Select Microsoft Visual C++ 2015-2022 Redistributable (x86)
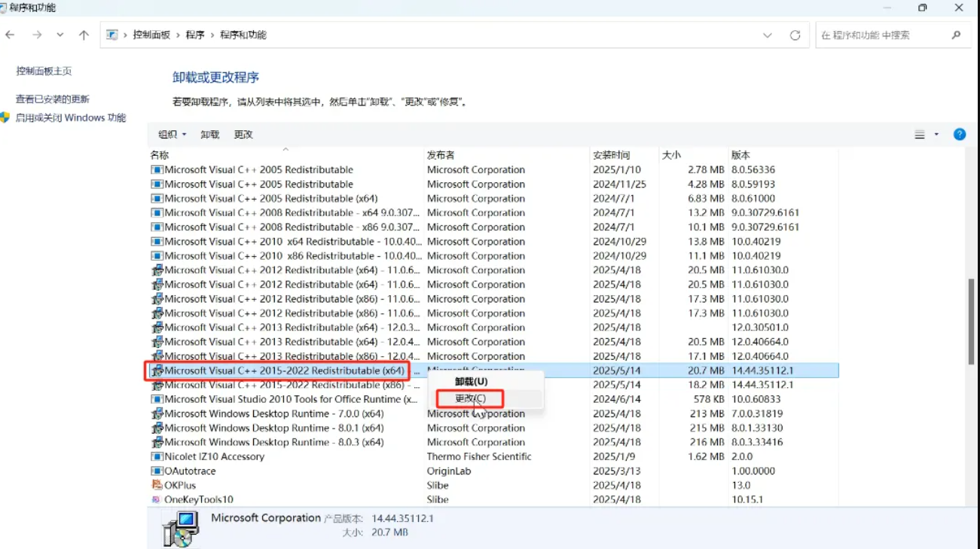The image size is (980, 549). pos(494,385)
